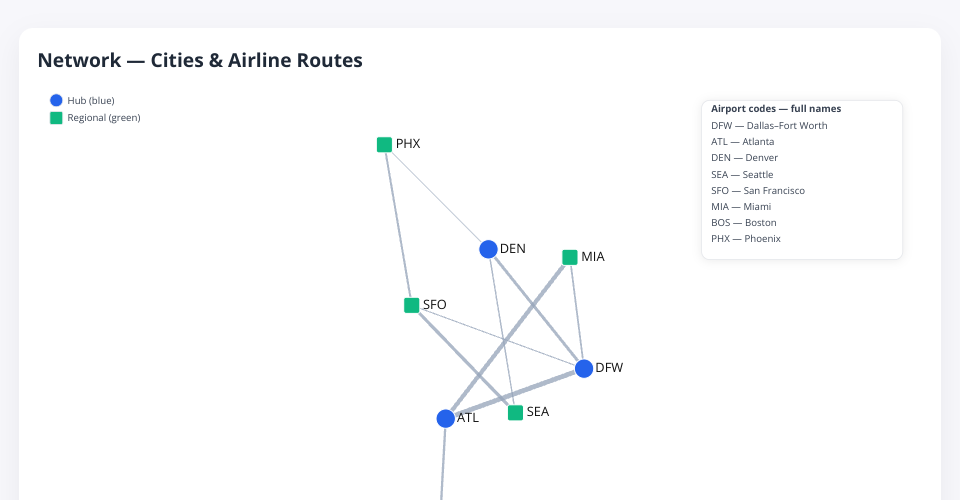This screenshot has width=960, height=500.
Task: Toggle the Hub (blue) legend entry
Action: click(x=90, y=101)
